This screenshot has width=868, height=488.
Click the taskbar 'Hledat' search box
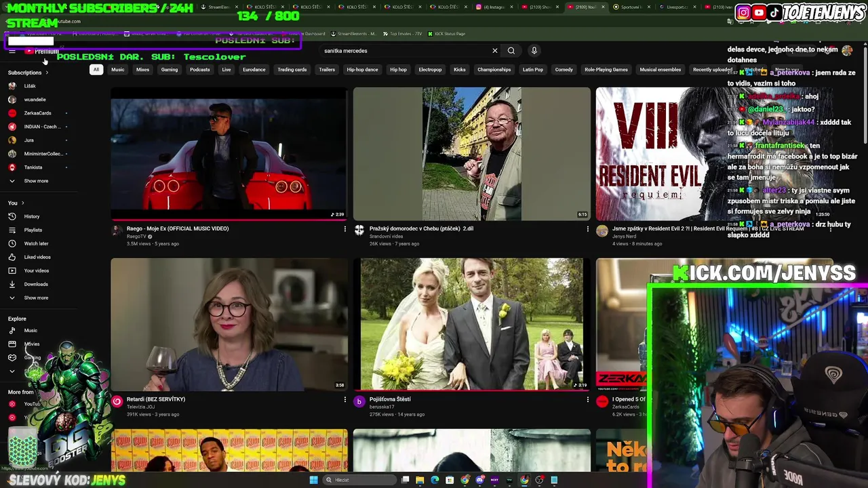(x=358, y=480)
